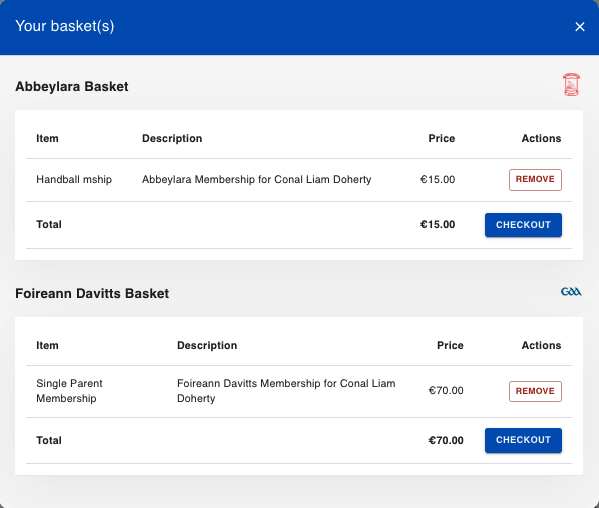Click the Single Parent Membership item name

click(69, 391)
